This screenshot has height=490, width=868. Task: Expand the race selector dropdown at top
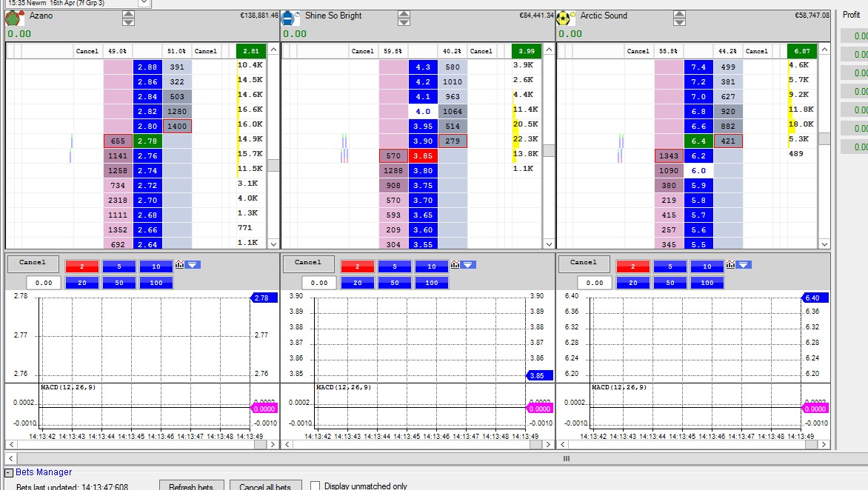pyautogui.click(x=144, y=3)
